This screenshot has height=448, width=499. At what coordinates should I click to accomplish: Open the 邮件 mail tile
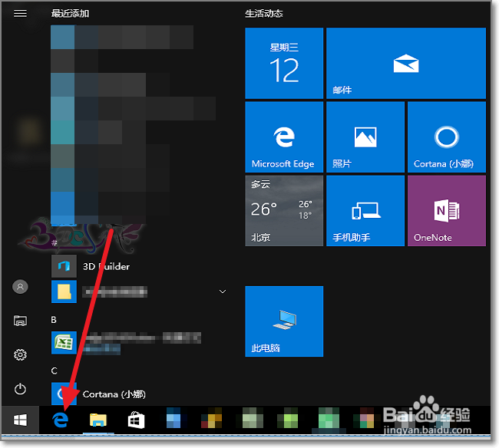pos(406,63)
